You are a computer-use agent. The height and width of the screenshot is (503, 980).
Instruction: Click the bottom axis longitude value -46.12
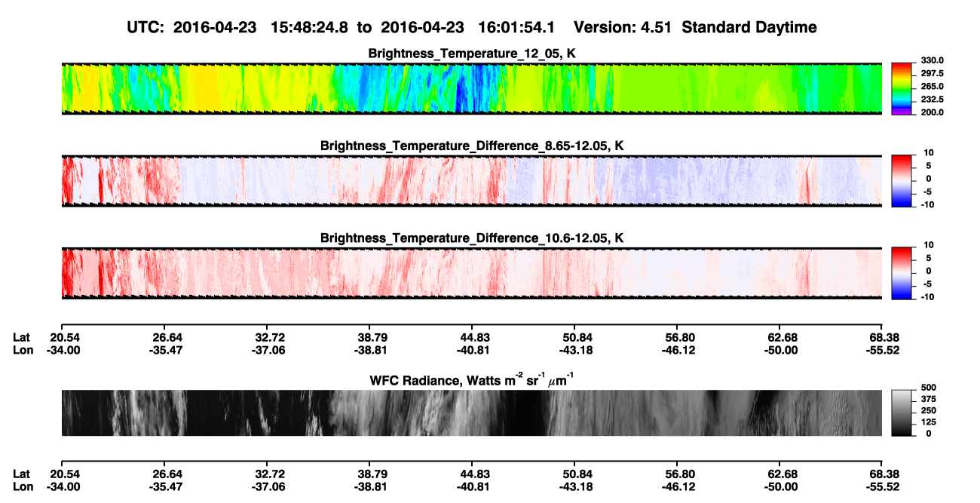point(677,486)
